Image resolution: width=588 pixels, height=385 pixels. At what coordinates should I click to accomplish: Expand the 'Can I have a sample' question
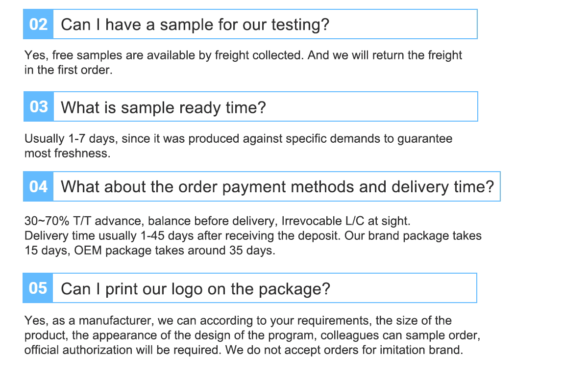[x=195, y=25]
